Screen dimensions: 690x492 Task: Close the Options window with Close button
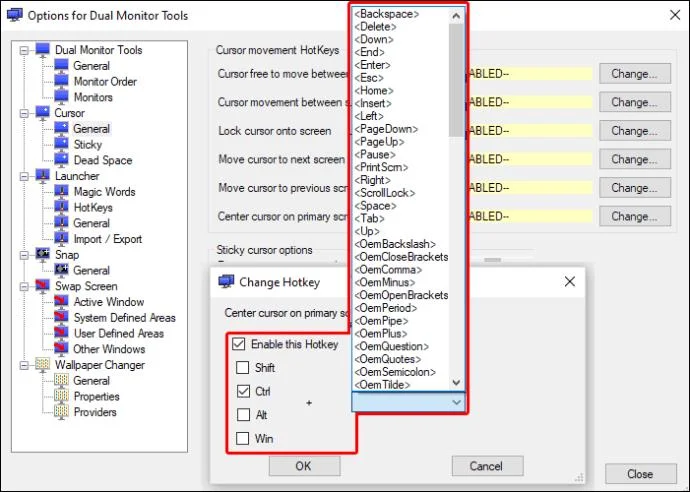tap(641, 474)
